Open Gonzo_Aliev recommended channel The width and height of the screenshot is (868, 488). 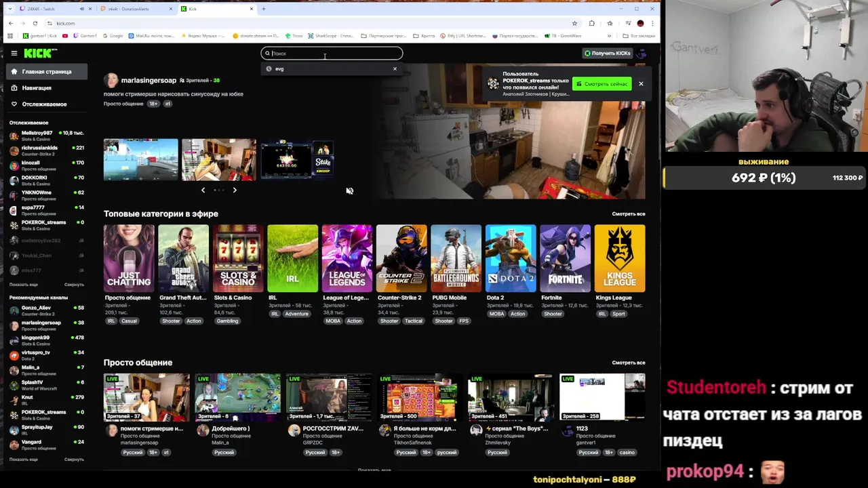[x=46, y=310]
